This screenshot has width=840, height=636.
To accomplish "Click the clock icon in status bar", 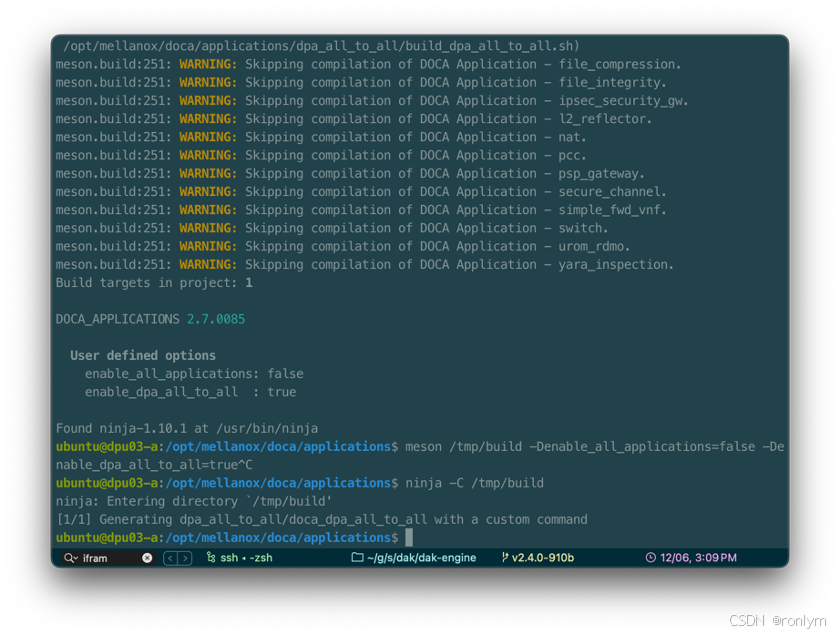I will (x=650, y=557).
